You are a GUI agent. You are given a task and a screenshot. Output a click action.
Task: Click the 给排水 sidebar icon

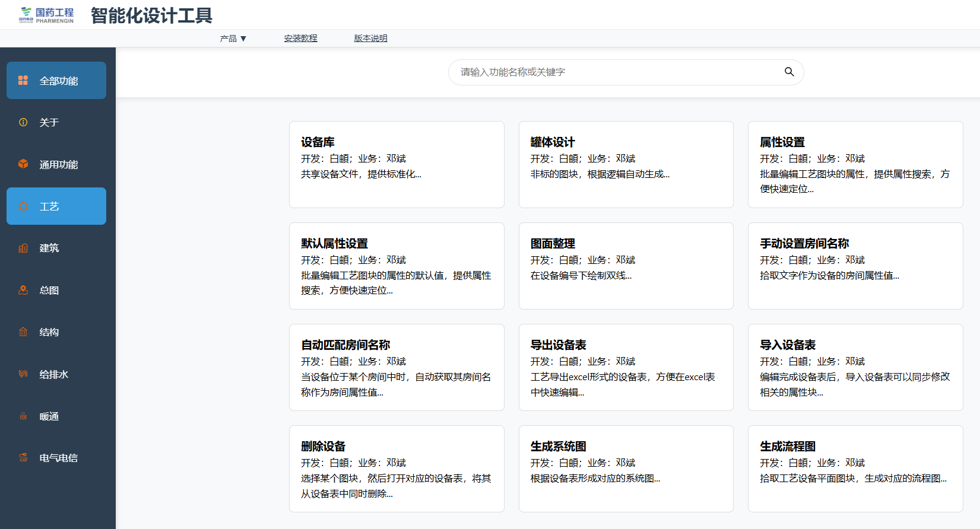click(23, 374)
